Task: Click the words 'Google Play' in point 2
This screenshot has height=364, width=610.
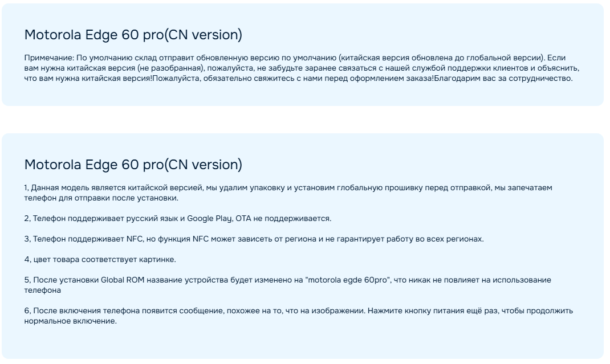Action: coord(209,219)
